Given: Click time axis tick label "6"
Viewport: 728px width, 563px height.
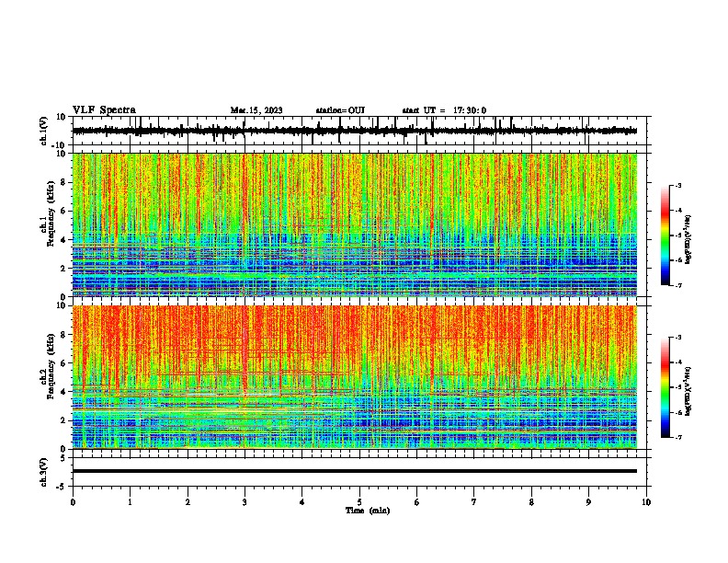Looking at the screenshot, I should coord(416,502).
